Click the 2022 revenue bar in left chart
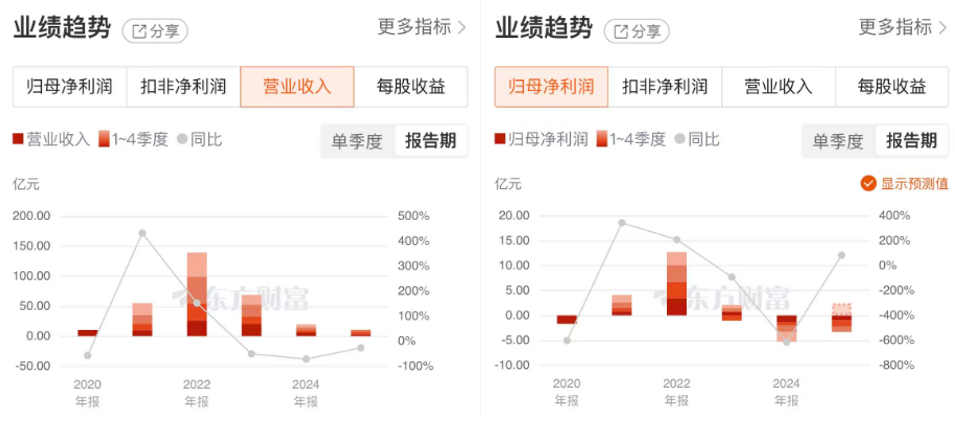 197,295
